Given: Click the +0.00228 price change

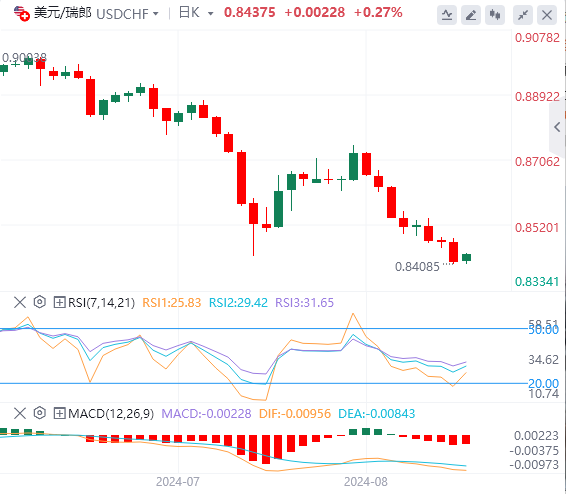Looking at the screenshot, I should point(314,13).
